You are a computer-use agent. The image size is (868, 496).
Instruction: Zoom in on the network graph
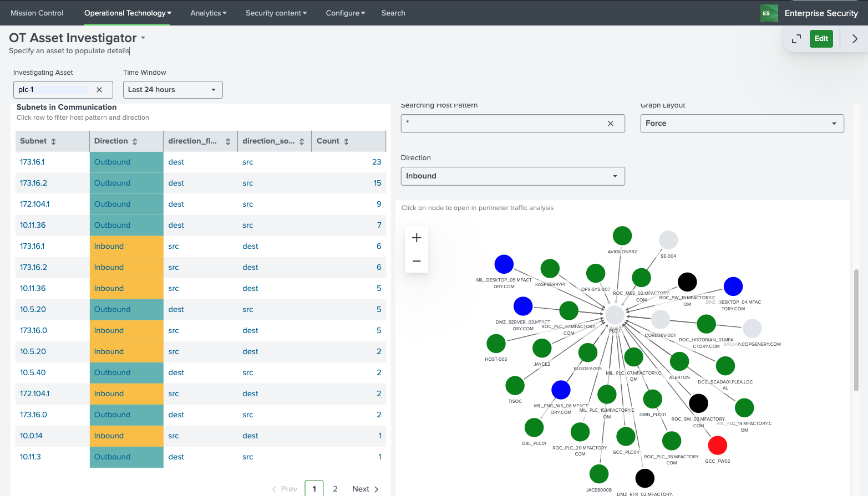click(417, 238)
